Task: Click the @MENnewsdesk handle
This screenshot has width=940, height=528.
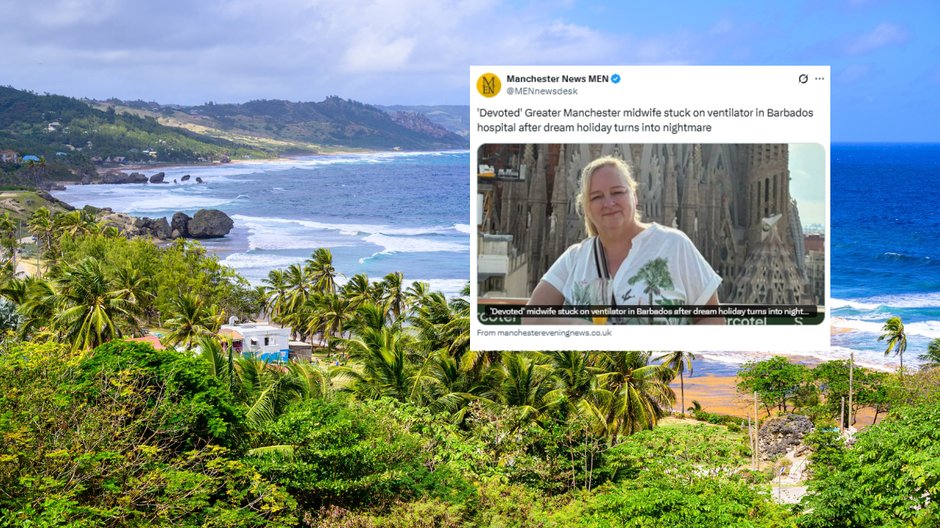Action: pyautogui.click(x=542, y=91)
